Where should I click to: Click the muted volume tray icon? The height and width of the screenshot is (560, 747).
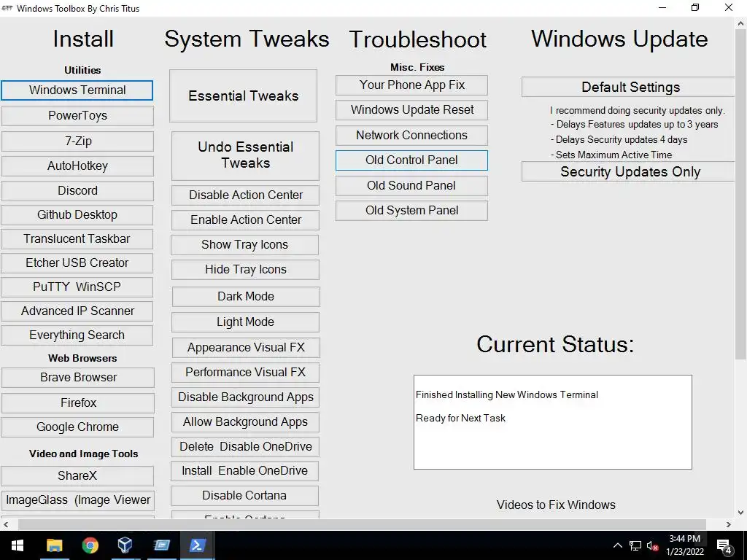(x=652, y=545)
